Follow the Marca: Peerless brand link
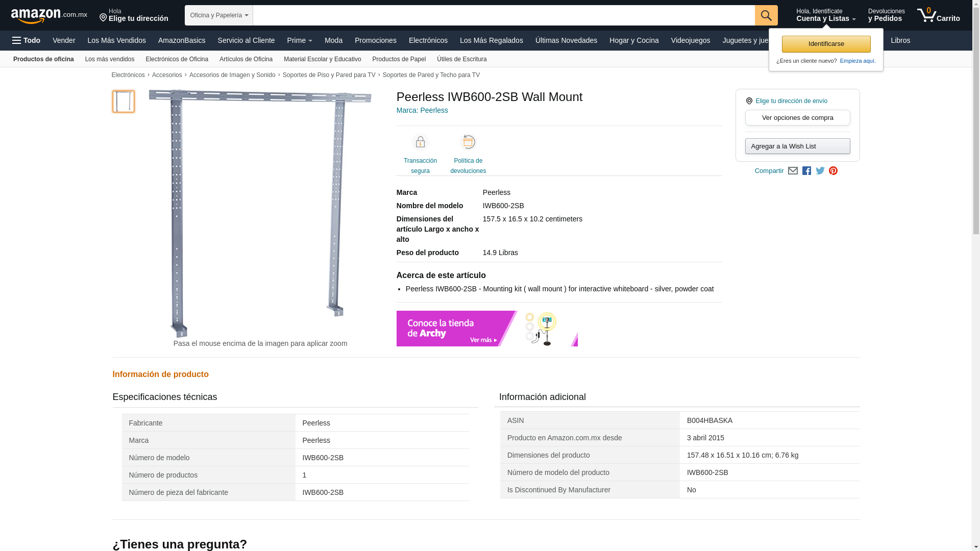Image resolution: width=980 pixels, height=551 pixels. [422, 110]
